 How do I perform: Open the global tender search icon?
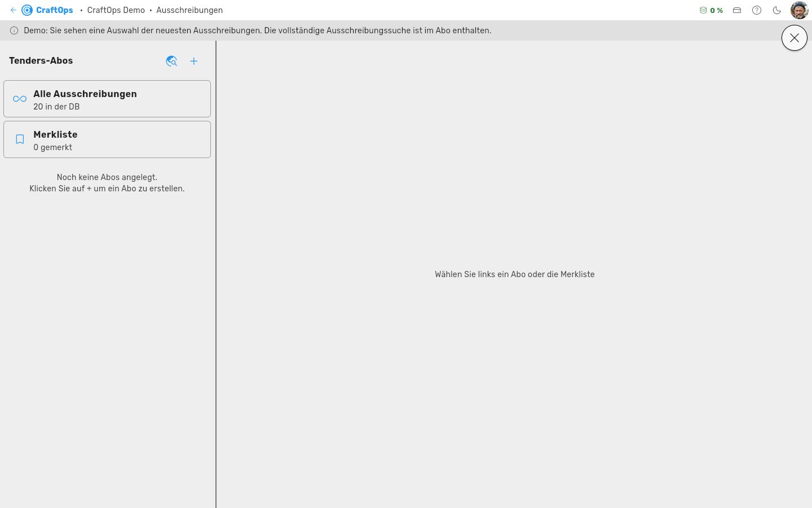[x=172, y=61]
